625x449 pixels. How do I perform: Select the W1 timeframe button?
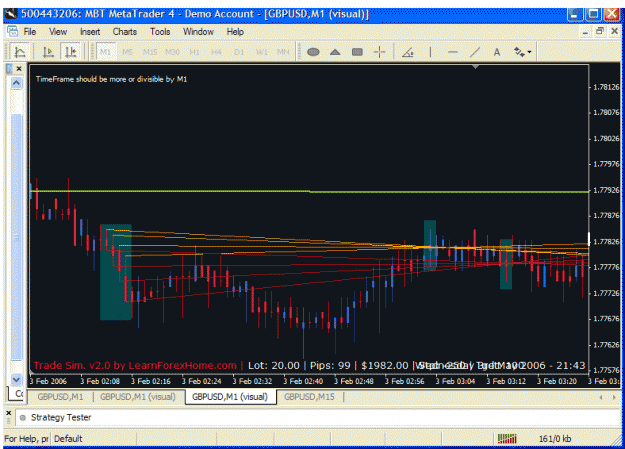pyautogui.click(x=261, y=52)
